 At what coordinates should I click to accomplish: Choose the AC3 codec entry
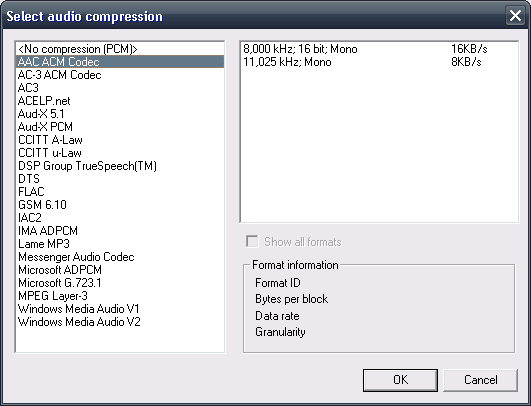tap(120, 88)
